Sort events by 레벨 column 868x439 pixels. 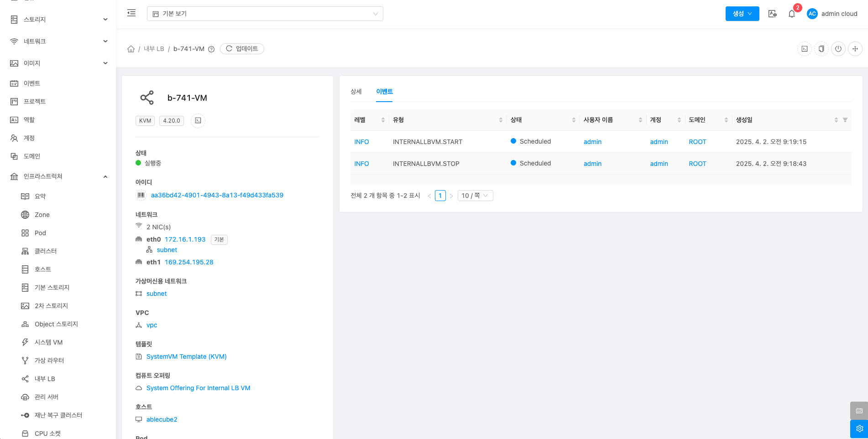(x=383, y=120)
